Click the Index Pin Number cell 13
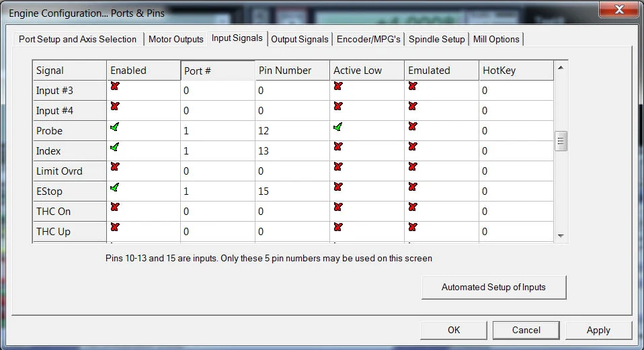This screenshot has width=644, height=350. pos(292,150)
